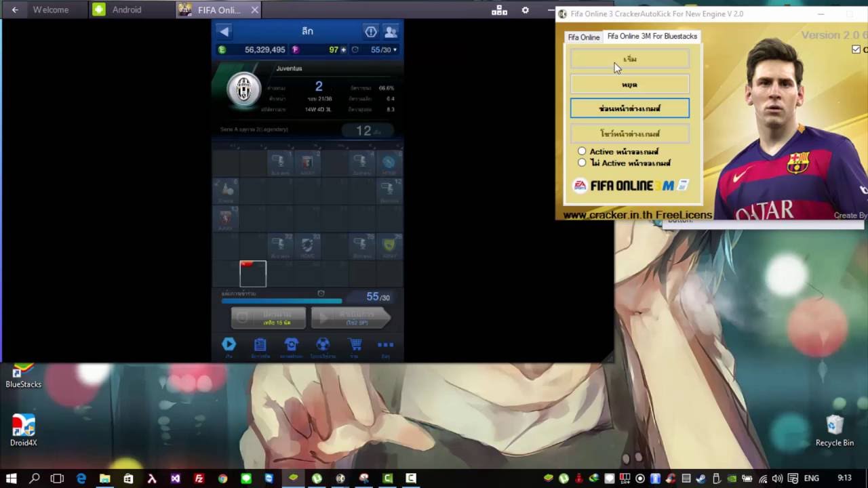Open the Windows Start menu
Screen dimensions: 868x488
12,479
